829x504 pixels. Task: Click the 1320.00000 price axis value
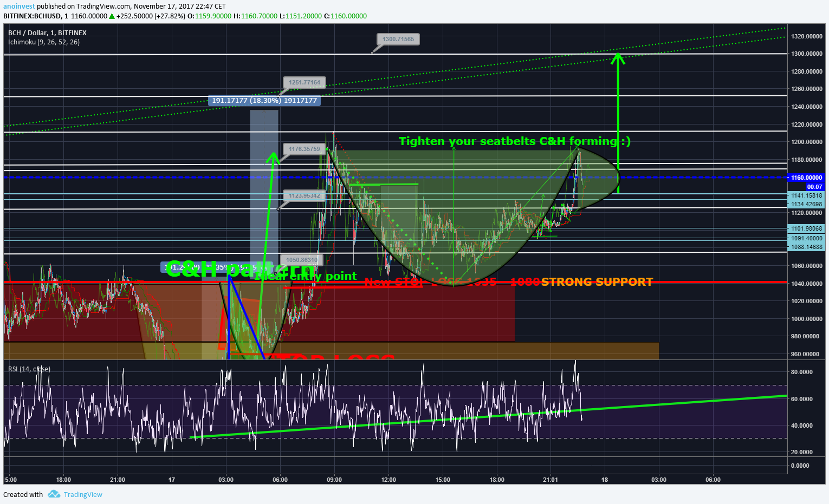(807, 36)
